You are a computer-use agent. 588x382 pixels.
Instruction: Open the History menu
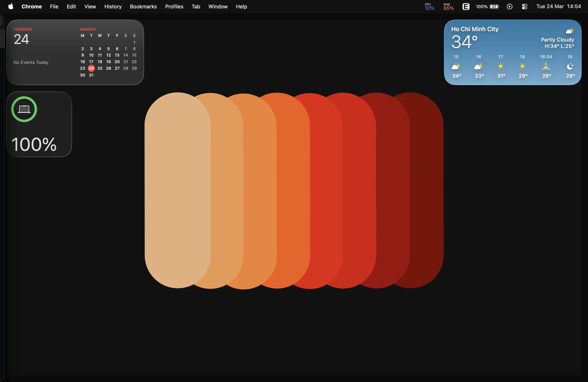pyautogui.click(x=113, y=6)
